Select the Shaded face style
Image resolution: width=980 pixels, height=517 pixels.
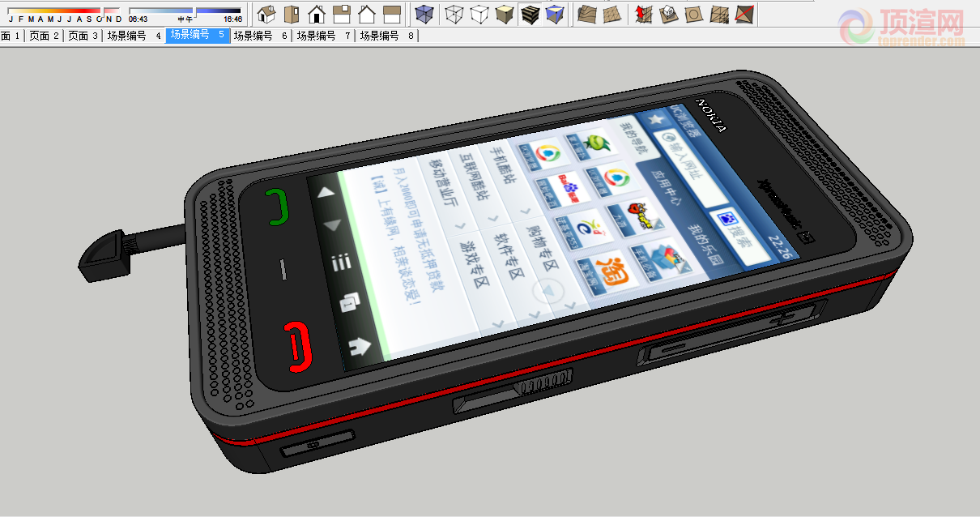[505, 14]
